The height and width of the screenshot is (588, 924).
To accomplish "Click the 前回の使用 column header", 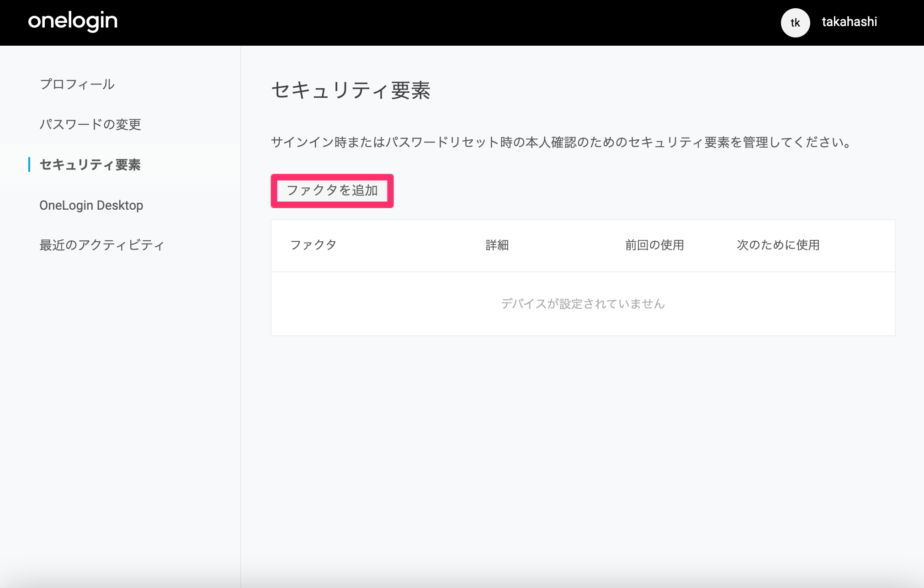I will coord(654,245).
